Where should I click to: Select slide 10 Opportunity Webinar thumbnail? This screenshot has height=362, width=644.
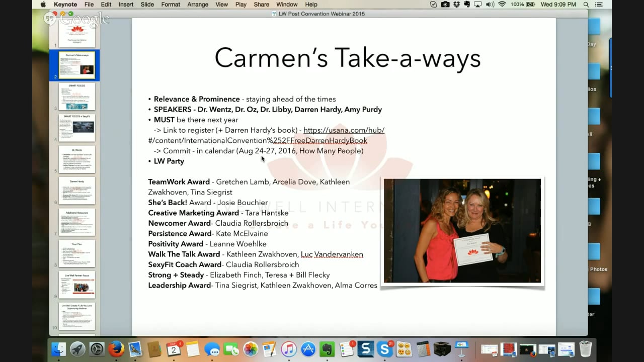coord(77,316)
